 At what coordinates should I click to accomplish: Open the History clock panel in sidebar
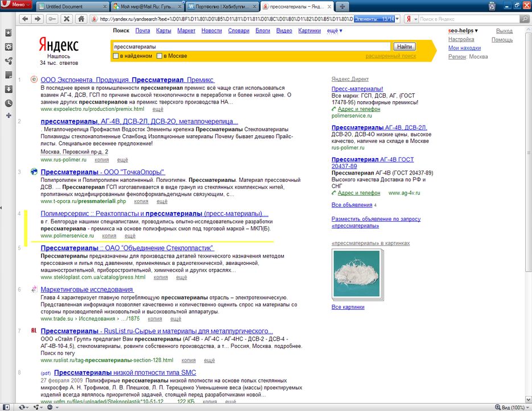point(9,103)
